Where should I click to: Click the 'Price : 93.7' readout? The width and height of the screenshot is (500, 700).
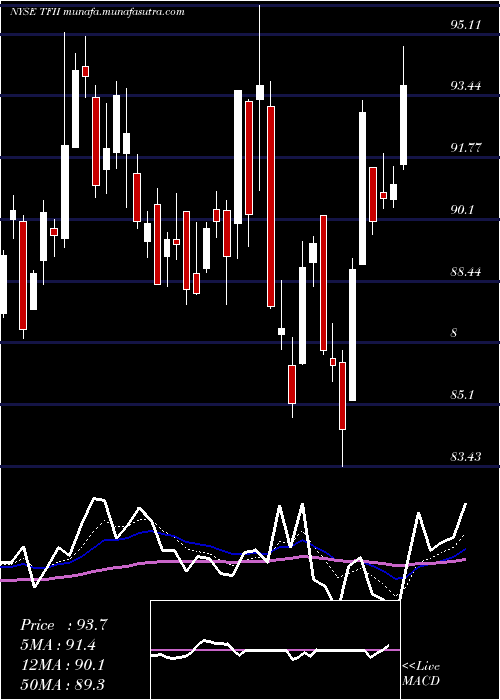click(64, 625)
